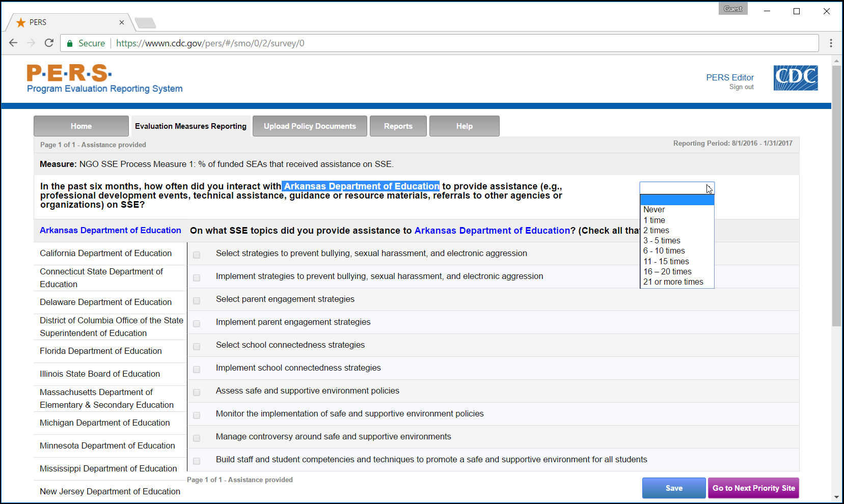
Task: Choose the blank option in dropdown
Action: click(677, 200)
